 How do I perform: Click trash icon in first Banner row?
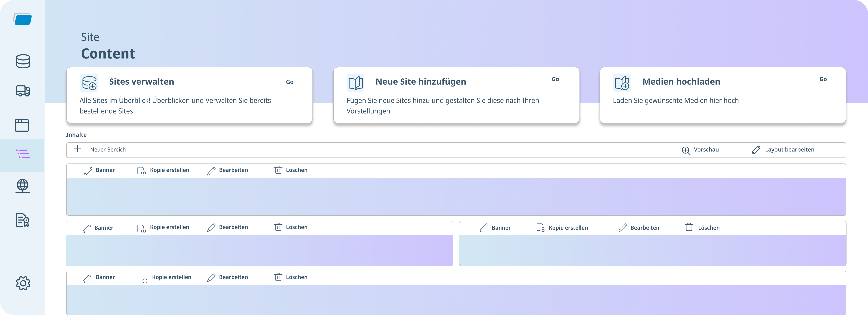click(278, 170)
